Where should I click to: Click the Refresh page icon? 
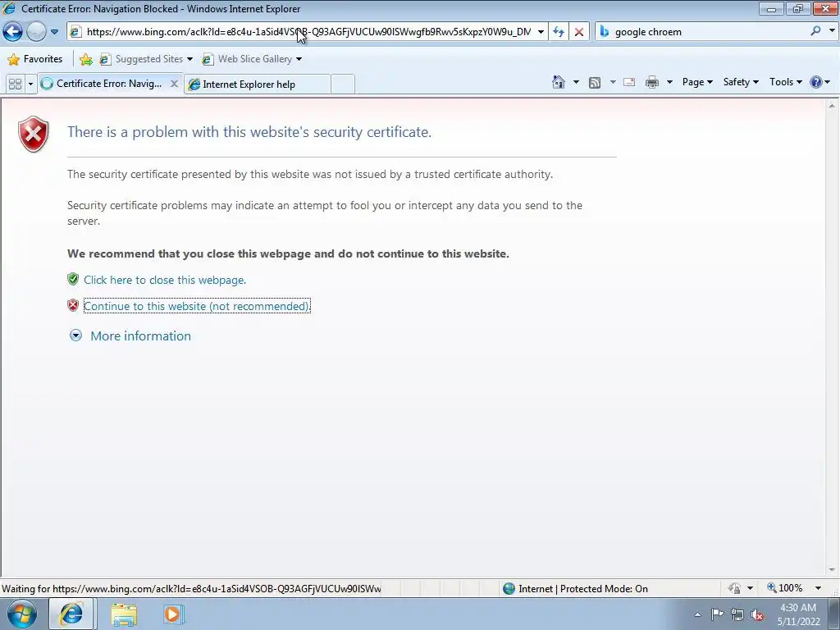(559, 32)
